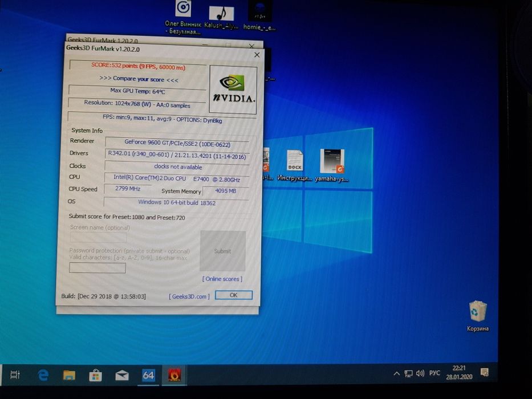The image size is (532, 399).
Task: Focus the Password protection input field
Action: [x=98, y=268]
